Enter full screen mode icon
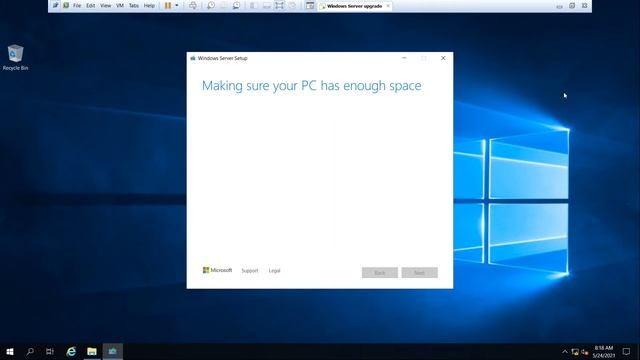Screen dimensions: 640x360 (x=279, y=6)
